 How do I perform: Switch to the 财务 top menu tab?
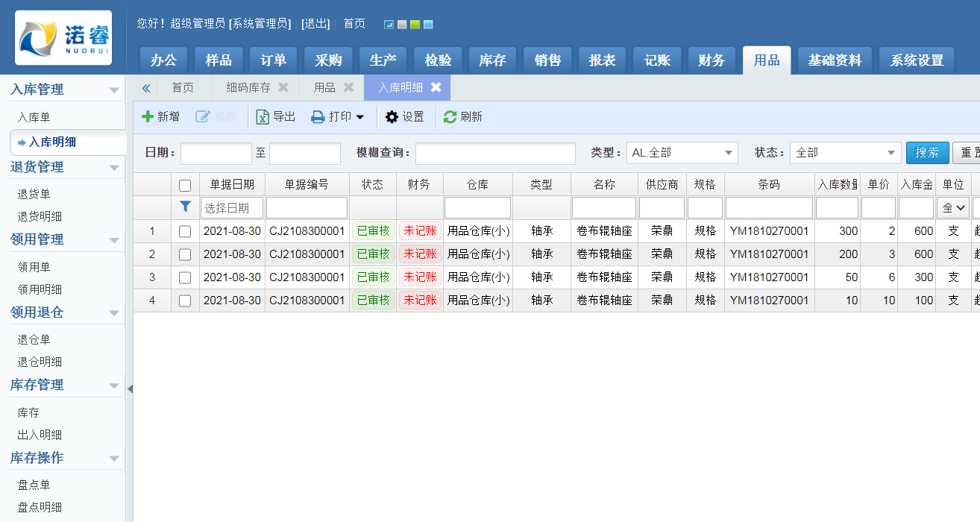pyautogui.click(x=711, y=60)
